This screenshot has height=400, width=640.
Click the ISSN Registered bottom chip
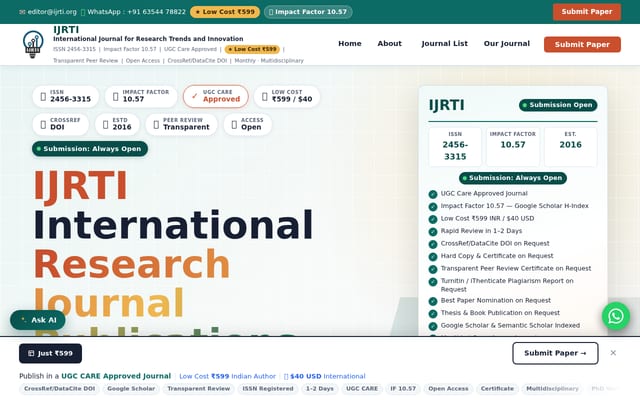(x=268, y=389)
